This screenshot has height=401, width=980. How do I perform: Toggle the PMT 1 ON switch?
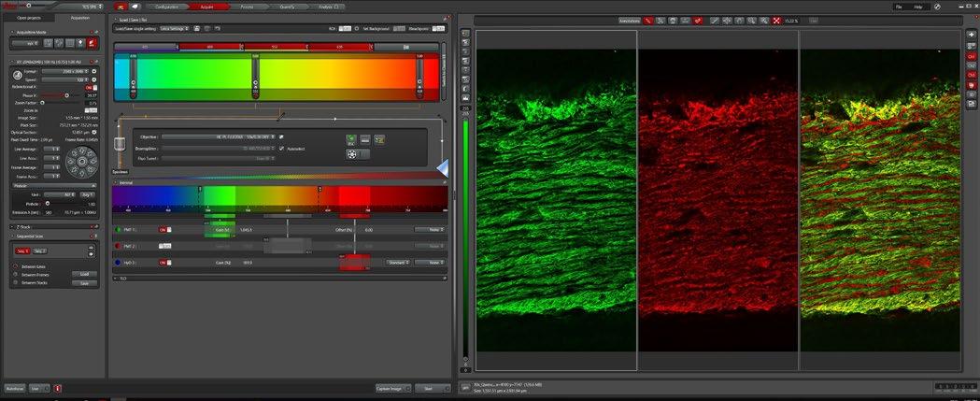tap(165, 230)
